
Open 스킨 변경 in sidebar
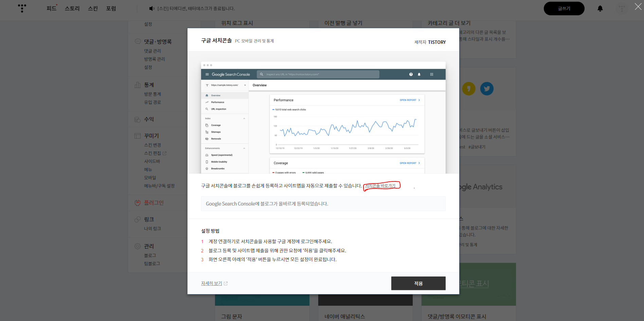(x=153, y=145)
